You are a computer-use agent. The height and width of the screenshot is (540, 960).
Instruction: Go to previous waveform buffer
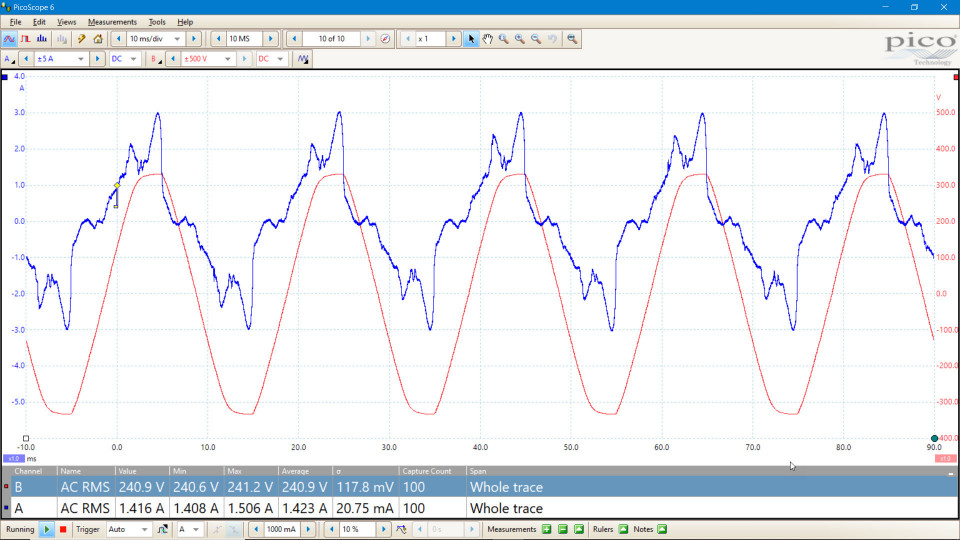click(294, 39)
